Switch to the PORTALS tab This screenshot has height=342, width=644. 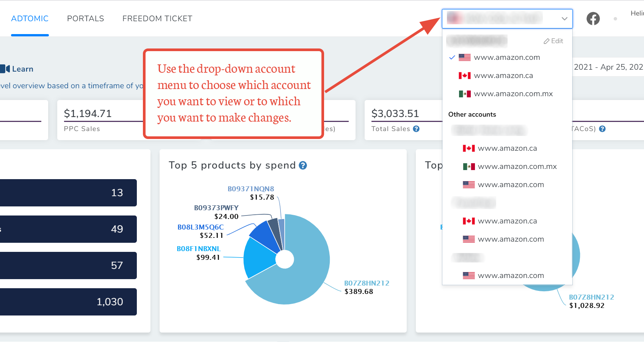pos(85,19)
